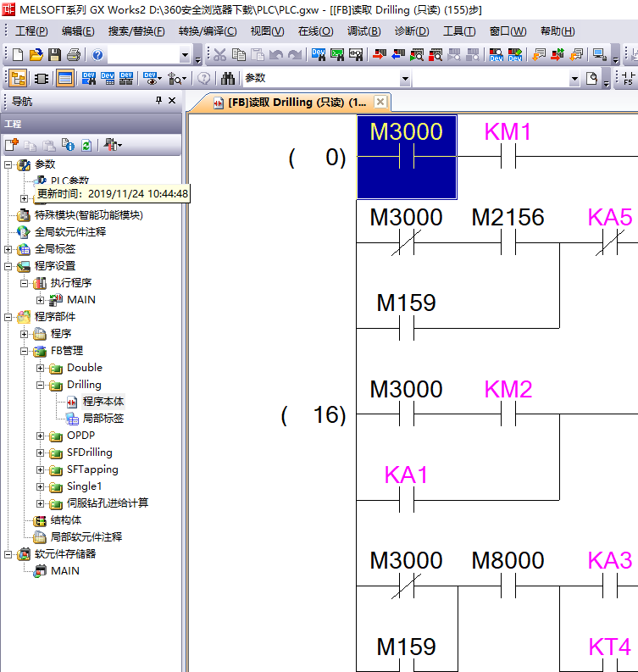Collapse the 程序设置 tree node

pyautogui.click(x=8, y=266)
